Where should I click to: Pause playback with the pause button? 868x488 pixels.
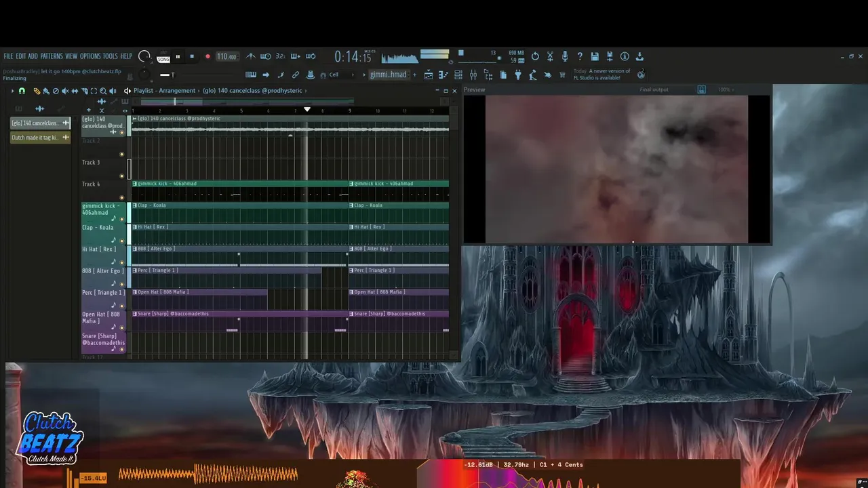point(178,57)
